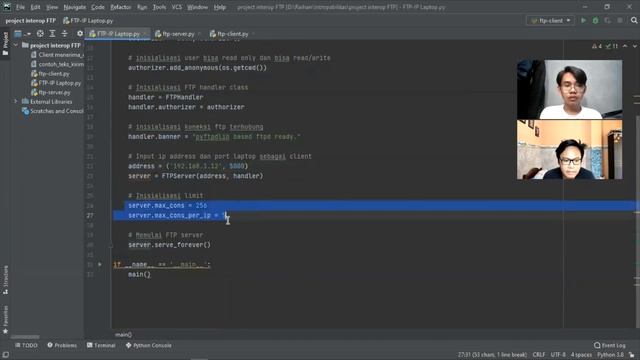Open the TODO tool window
This screenshot has width=640, height=360.
coord(26,345)
